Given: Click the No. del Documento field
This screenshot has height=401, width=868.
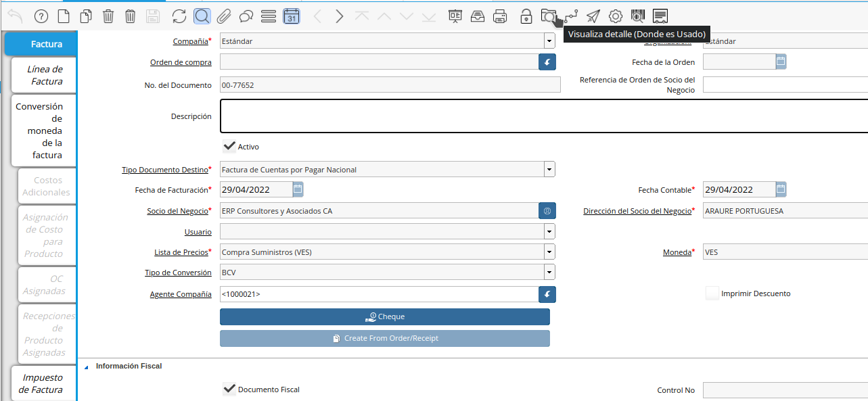Looking at the screenshot, I should pyautogui.click(x=390, y=85).
